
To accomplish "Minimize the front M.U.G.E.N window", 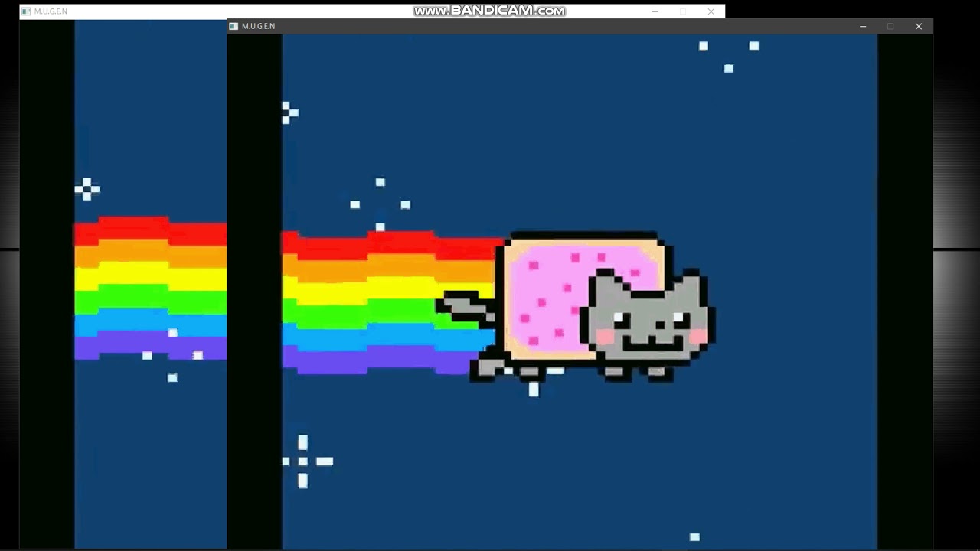I will tap(863, 27).
